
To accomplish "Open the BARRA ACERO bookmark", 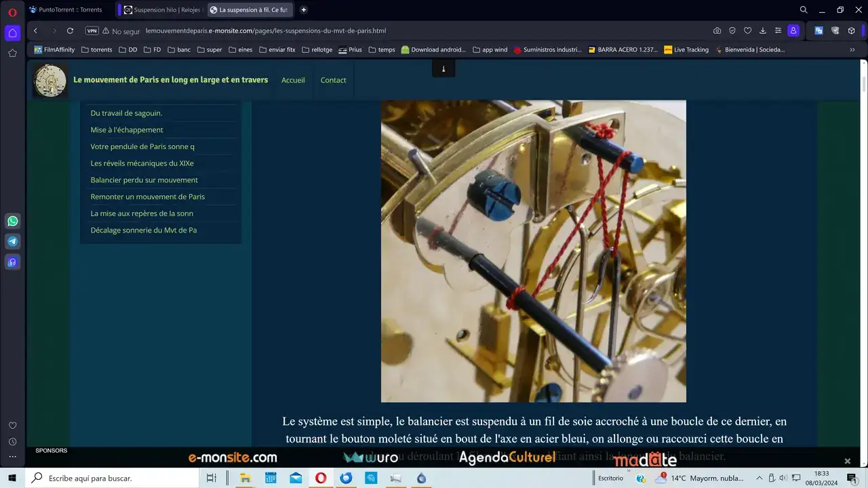I will point(623,49).
